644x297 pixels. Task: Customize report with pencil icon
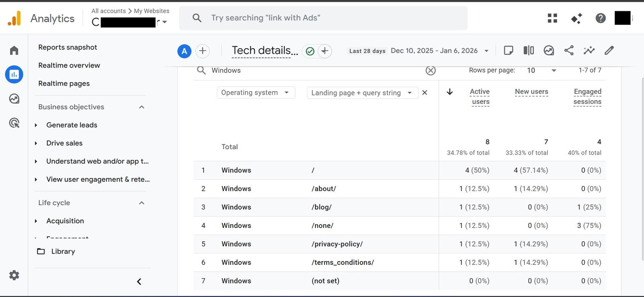(609, 51)
